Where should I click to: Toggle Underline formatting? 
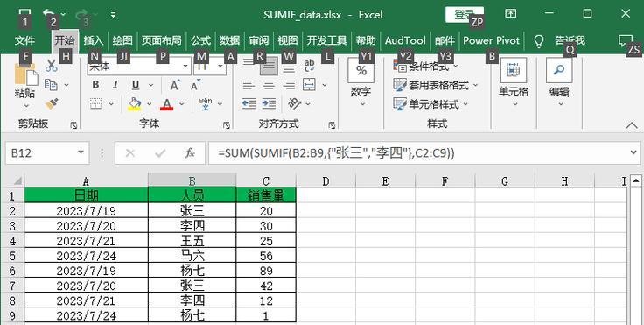[x=136, y=85]
